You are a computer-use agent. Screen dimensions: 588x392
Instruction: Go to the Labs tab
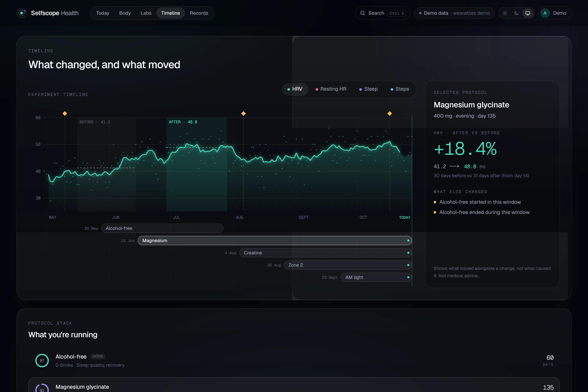coord(146,13)
